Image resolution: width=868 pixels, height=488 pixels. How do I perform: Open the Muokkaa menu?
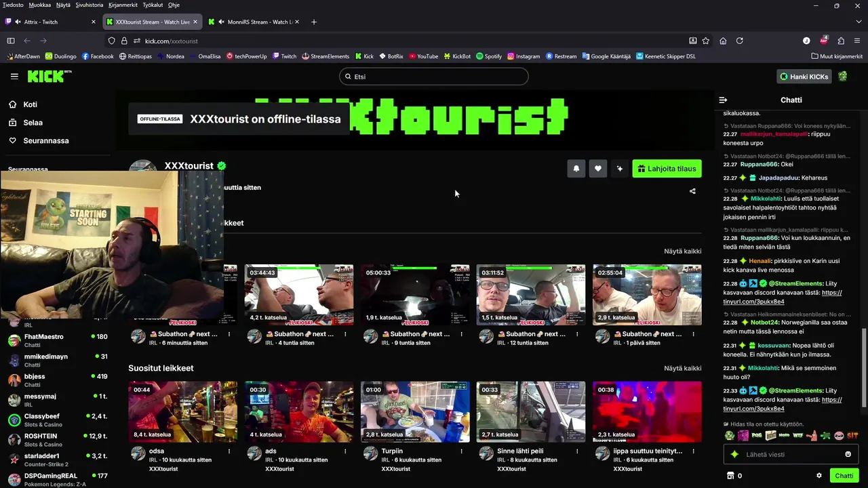(x=40, y=5)
